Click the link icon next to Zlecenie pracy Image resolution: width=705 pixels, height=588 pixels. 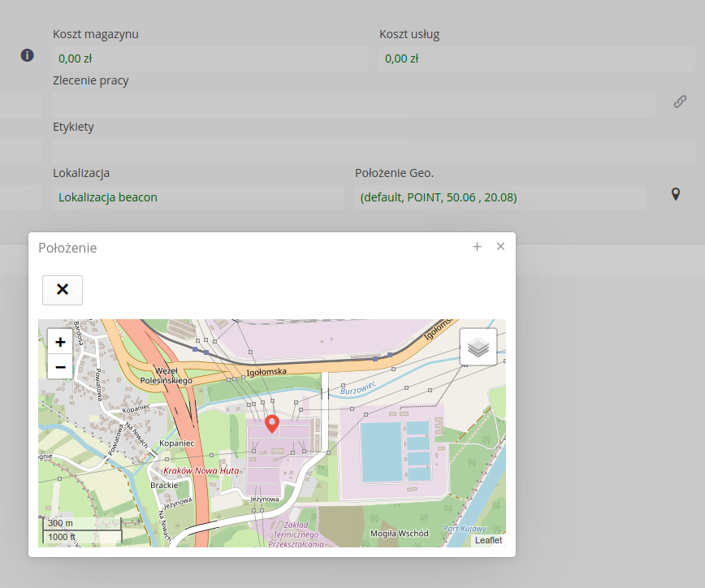tap(680, 102)
